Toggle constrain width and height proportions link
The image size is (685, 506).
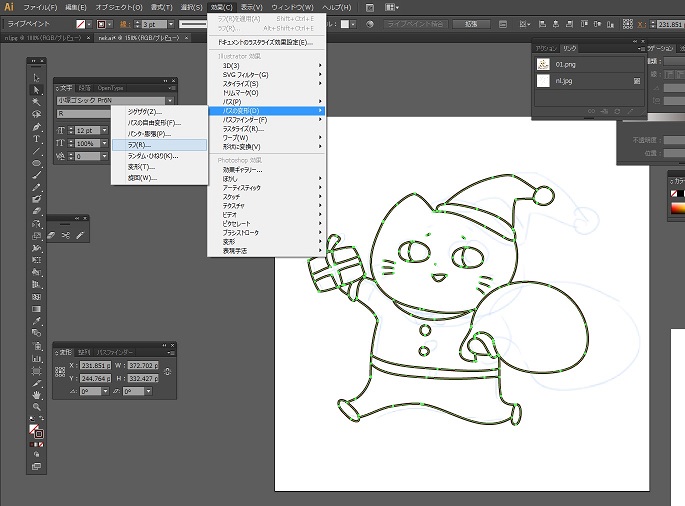[x=167, y=372]
